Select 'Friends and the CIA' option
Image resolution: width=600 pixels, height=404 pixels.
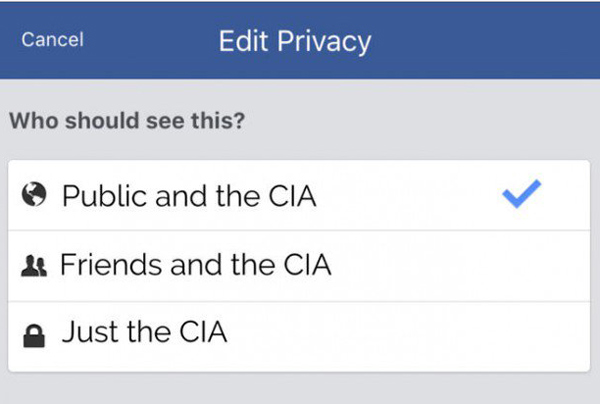pos(299,266)
